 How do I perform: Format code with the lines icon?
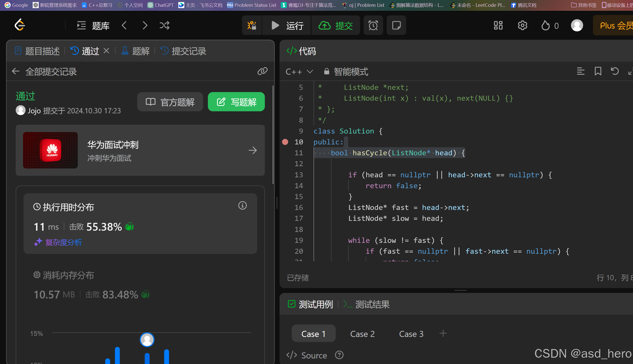581,71
